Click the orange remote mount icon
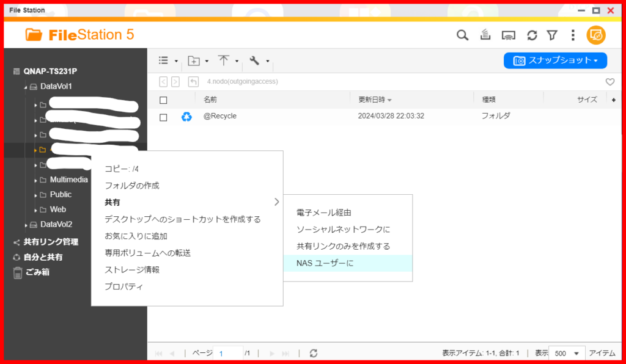The image size is (626, 364). click(596, 35)
